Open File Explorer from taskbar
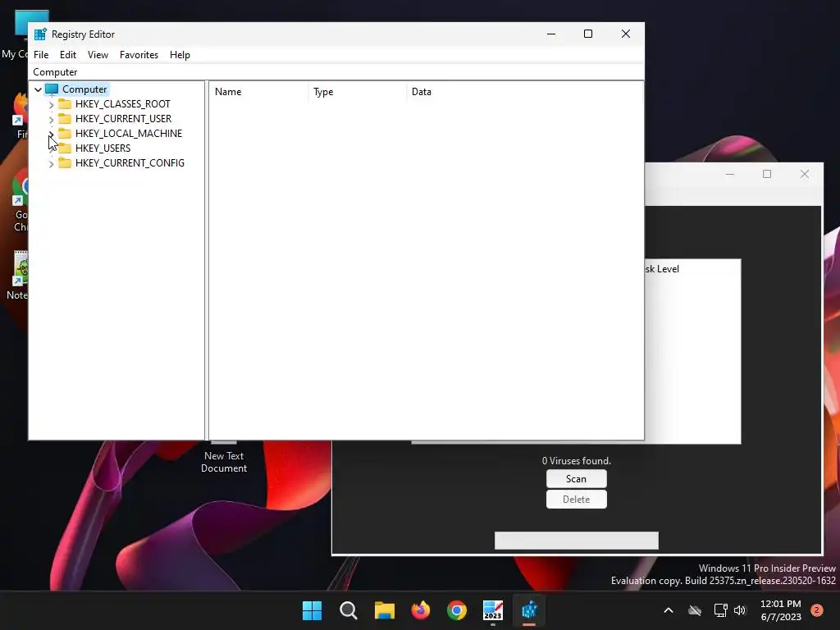Image resolution: width=840 pixels, height=630 pixels. click(385, 610)
